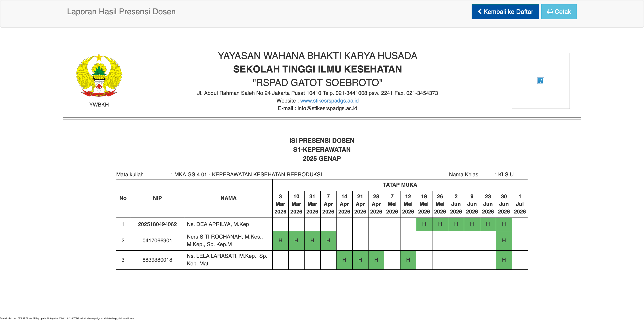Click the 19 Mei 2026 column header
The width and height of the screenshot is (644, 320).
click(424, 204)
